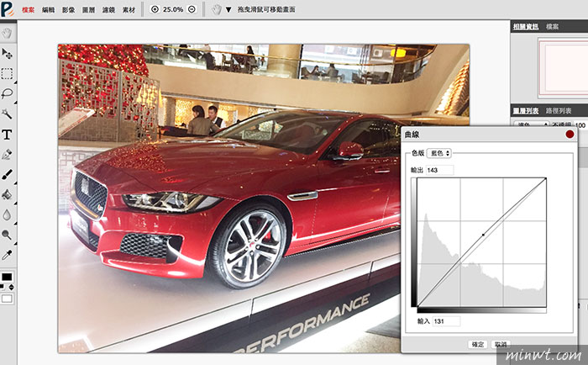Swap foreground and background colors arrows
This screenshot has height=365, width=588.
(x=11, y=288)
